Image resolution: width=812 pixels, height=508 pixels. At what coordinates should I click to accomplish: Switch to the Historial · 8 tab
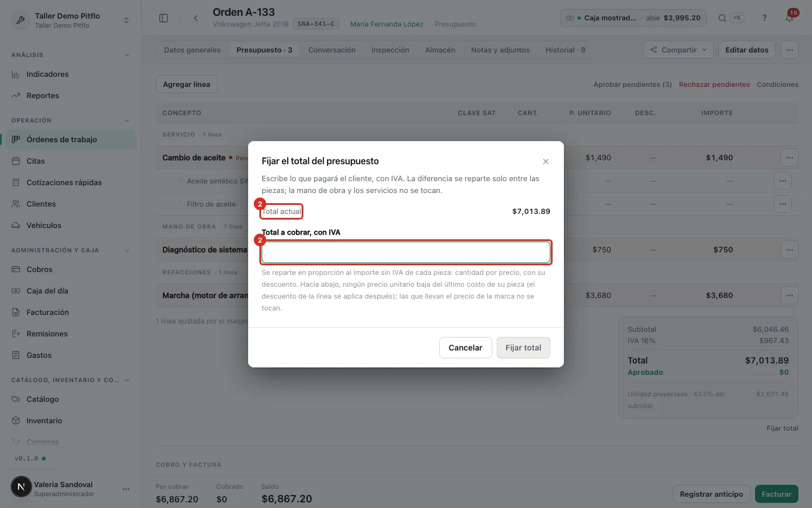566,50
